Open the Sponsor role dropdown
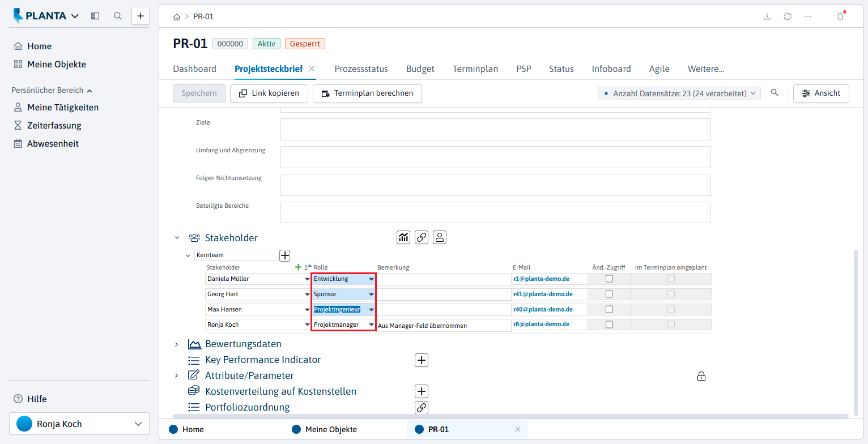 coord(372,294)
